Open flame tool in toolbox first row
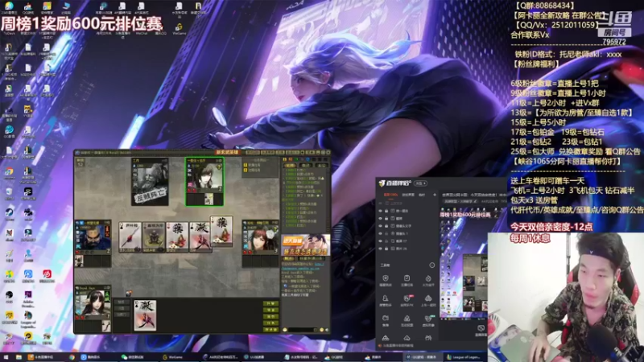Image resolution: width=644 pixels, height=362 pixels. point(428,280)
